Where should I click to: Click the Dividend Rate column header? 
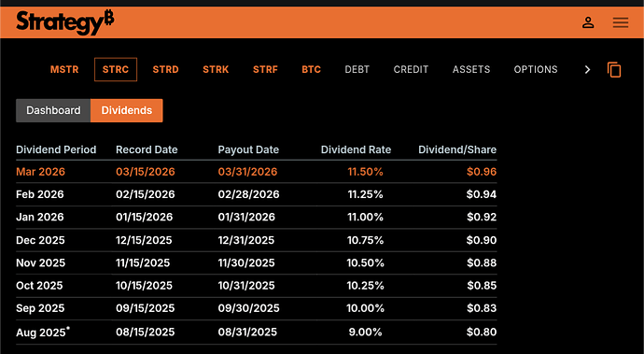(x=356, y=149)
